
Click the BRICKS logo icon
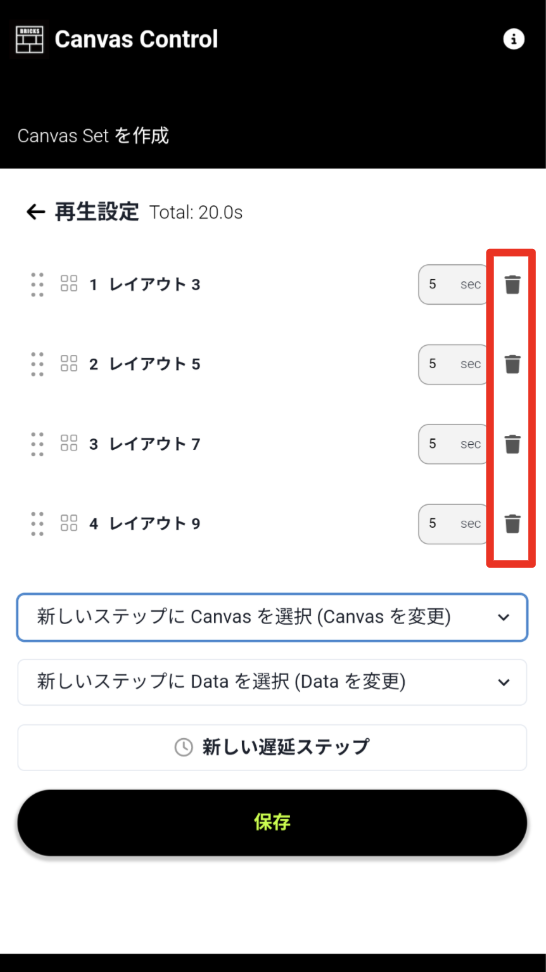30,40
